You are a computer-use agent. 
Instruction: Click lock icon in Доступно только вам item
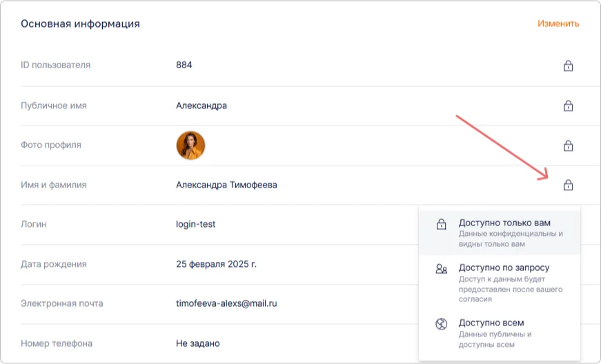(x=441, y=224)
